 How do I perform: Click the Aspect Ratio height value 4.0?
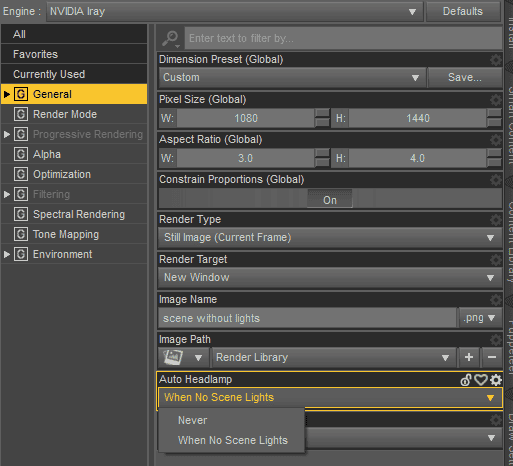pos(418,158)
